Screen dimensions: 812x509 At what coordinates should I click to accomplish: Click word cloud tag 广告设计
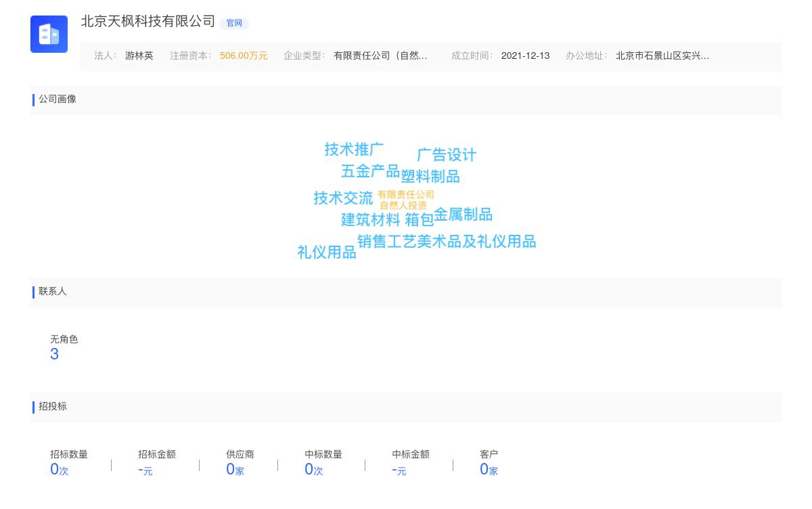point(447,155)
